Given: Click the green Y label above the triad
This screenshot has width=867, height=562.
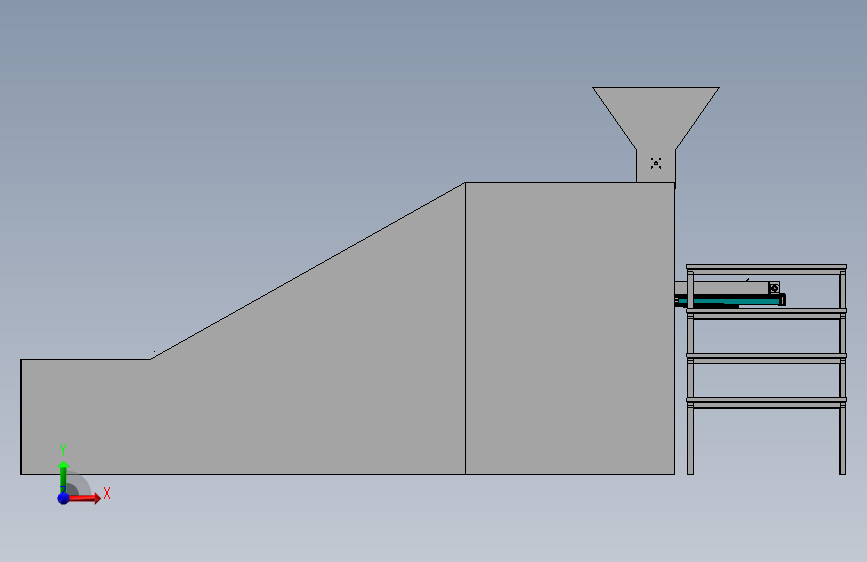Looking at the screenshot, I should pyautogui.click(x=63, y=450).
